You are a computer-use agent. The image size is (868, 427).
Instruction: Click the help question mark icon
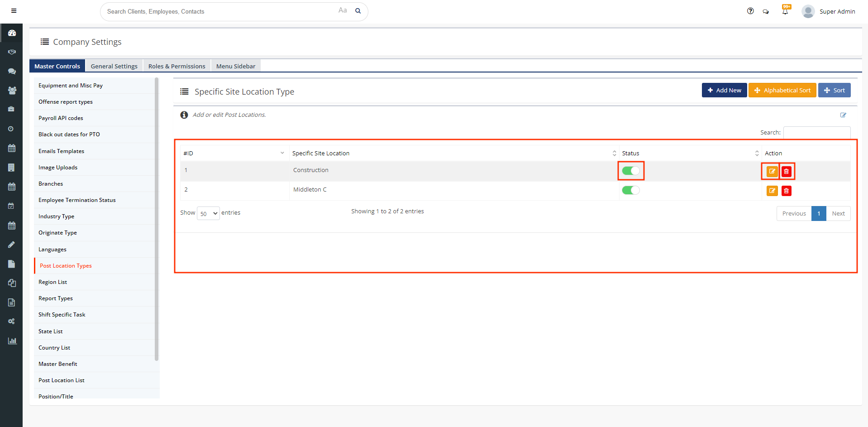(750, 11)
